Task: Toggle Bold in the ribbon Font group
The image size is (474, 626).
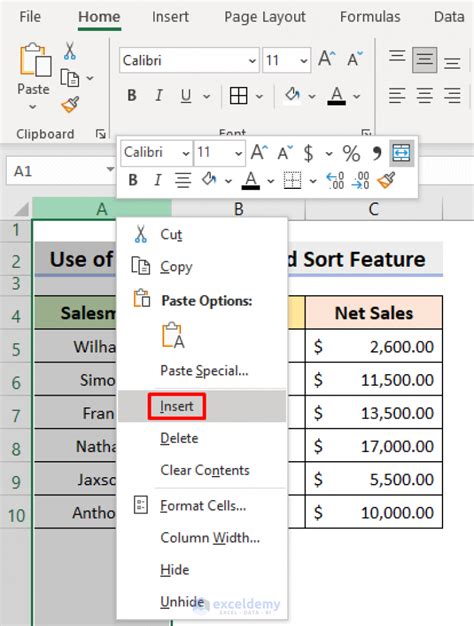Action: 132,96
